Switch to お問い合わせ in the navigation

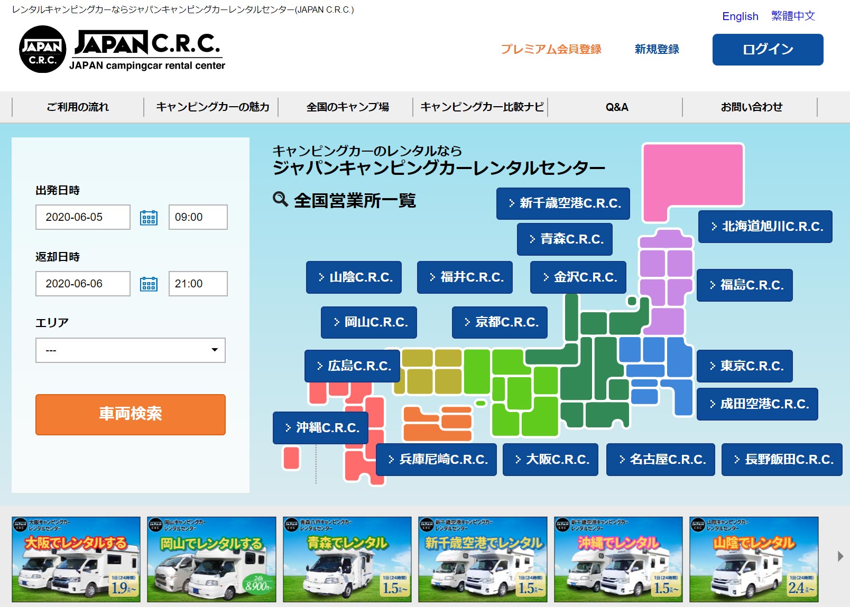752,107
